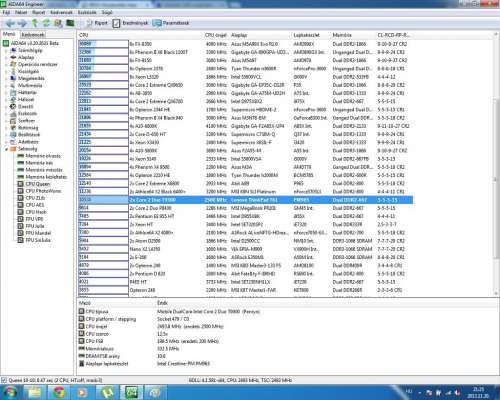This screenshot has width=500, height=400.
Task: Open uTorrent from the taskbar
Action: click(107, 392)
